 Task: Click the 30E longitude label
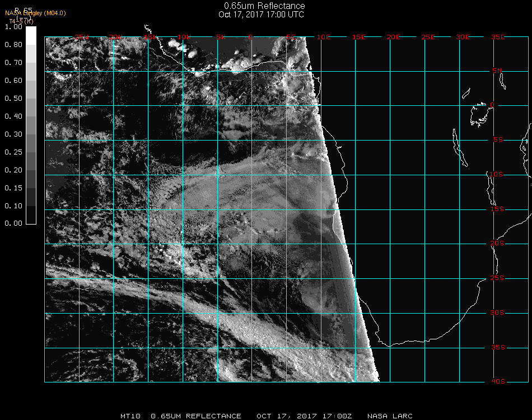463,37
